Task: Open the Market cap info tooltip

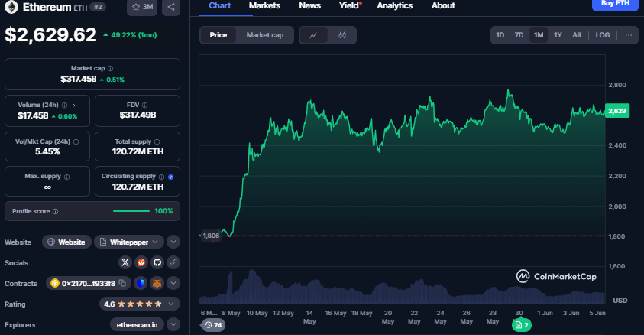Action: click(x=111, y=68)
